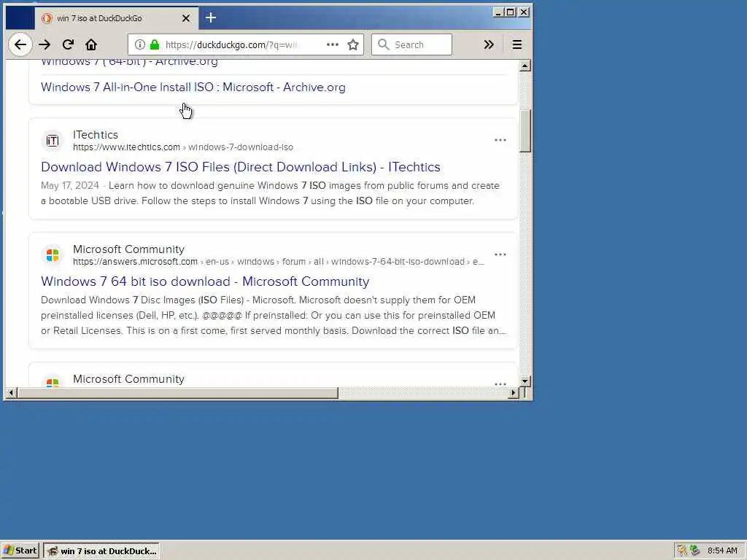Click the answers.microsoft.com URL breadcrumb
Screen dimensions: 747x560
tap(278, 262)
